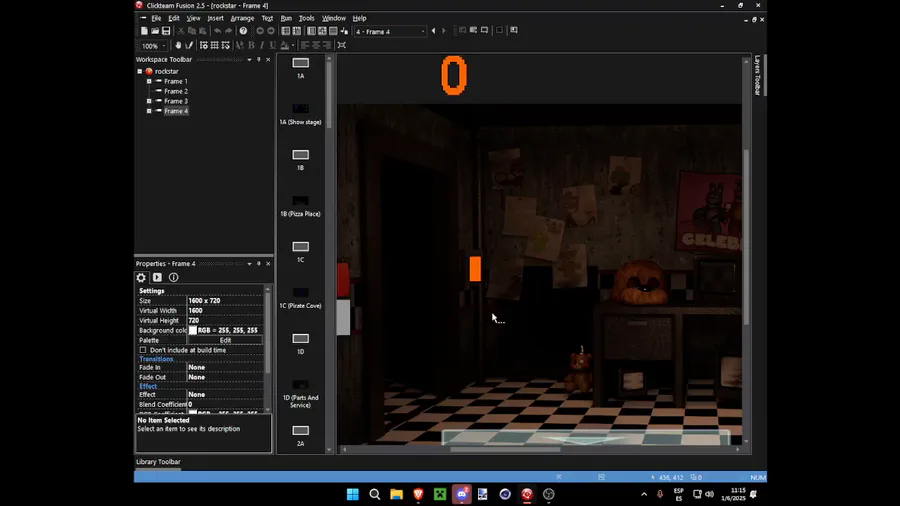
Task: Align text center in toolbar
Action: (x=316, y=45)
